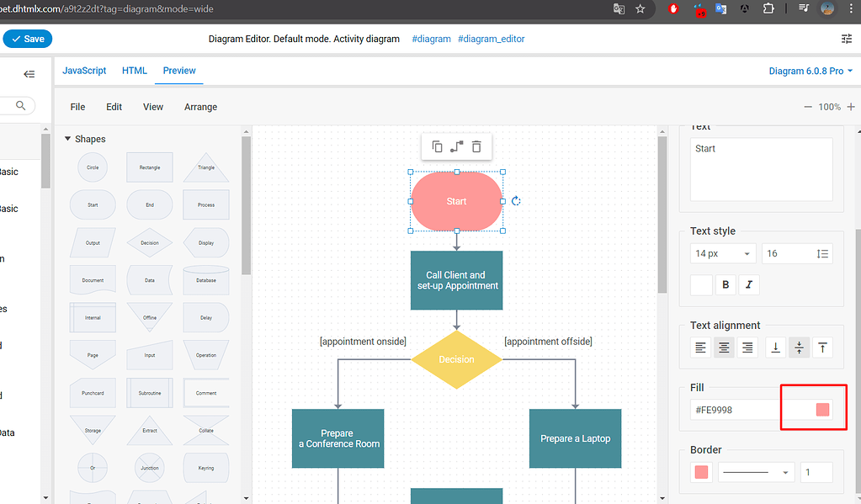Viewport: 861px width, 504px height.
Task: Click the rotate icon beside the Start shape
Action: tap(516, 200)
